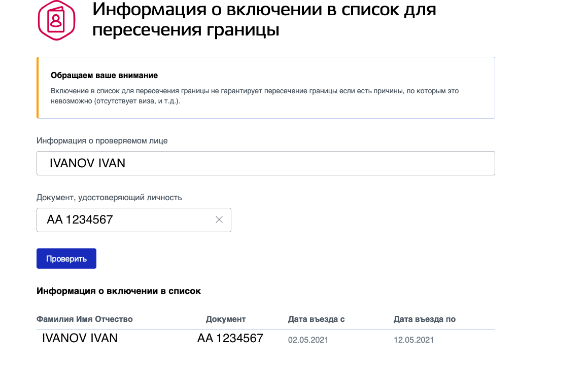Select the 'Дата въезда с' column header
The height and width of the screenshot is (367, 588).
[317, 319]
